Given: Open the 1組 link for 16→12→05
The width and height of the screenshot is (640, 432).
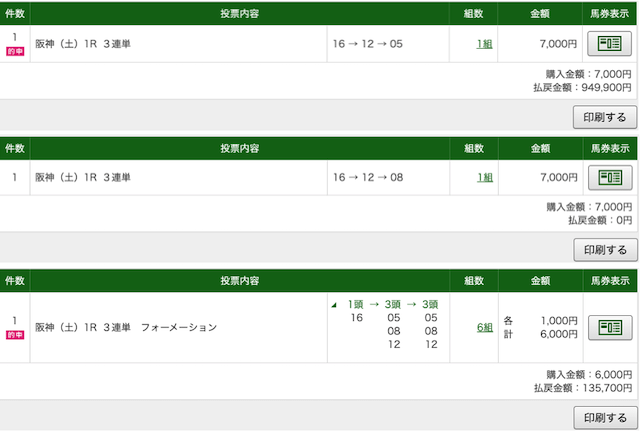Looking at the screenshot, I should coord(484,44).
